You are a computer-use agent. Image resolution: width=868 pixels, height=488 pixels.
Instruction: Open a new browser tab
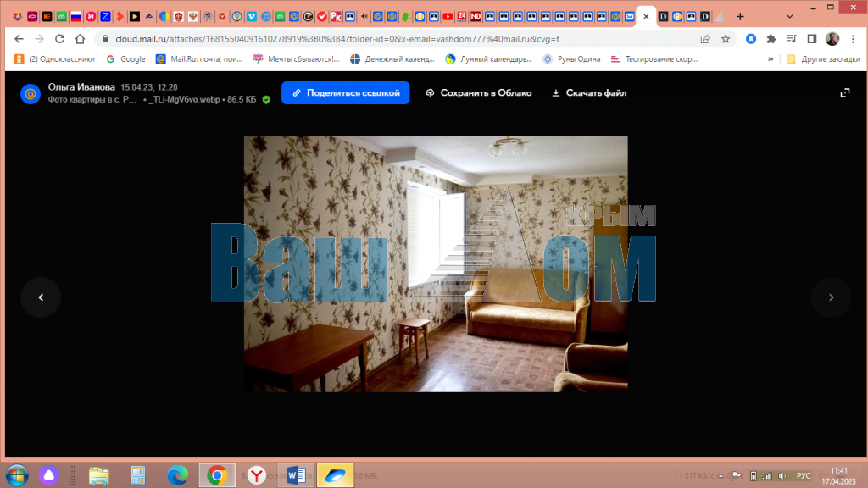click(x=740, y=17)
